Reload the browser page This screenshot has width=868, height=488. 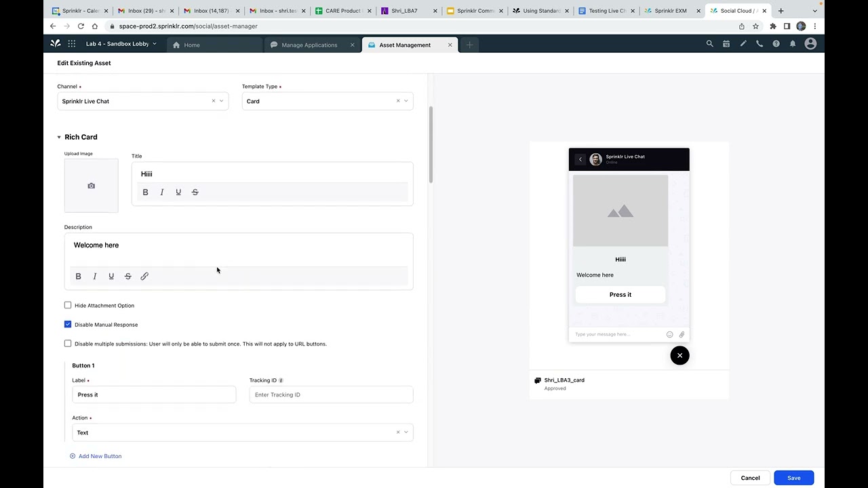tap(81, 26)
